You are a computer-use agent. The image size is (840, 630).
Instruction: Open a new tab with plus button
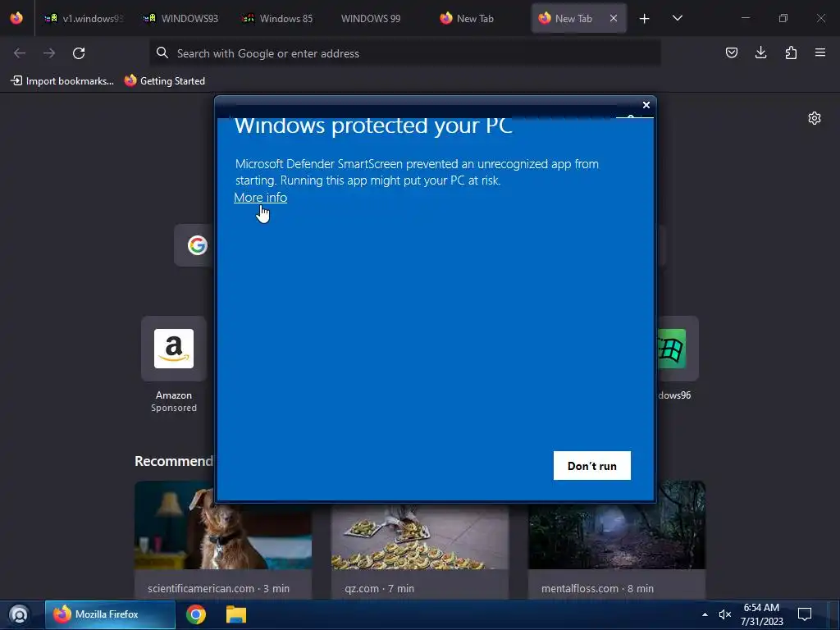coord(645,19)
